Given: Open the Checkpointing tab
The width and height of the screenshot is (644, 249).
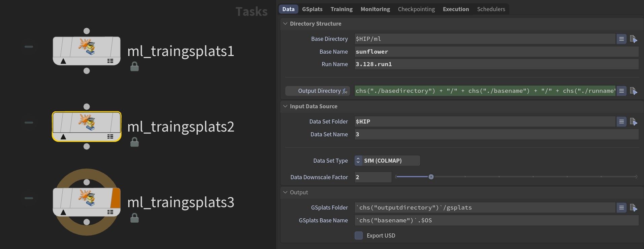Looking at the screenshot, I should pos(416,9).
